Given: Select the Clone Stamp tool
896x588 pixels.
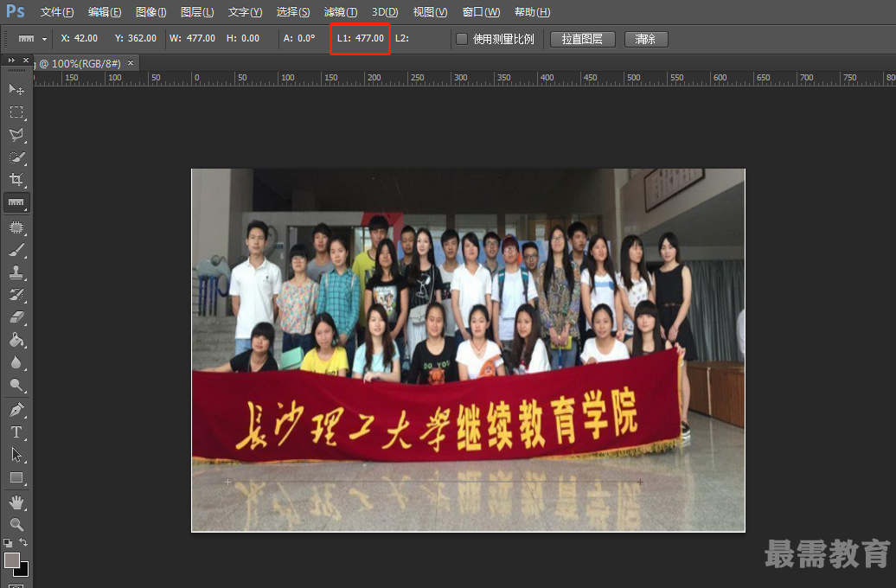Looking at the screenshot, I should tap(16, 272).
